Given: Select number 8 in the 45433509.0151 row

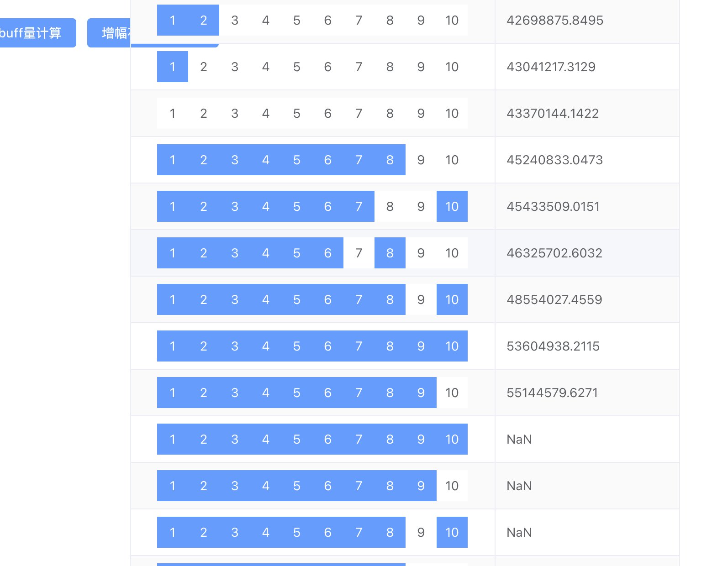Looking at the screenshot, I should tap(390, 206).
